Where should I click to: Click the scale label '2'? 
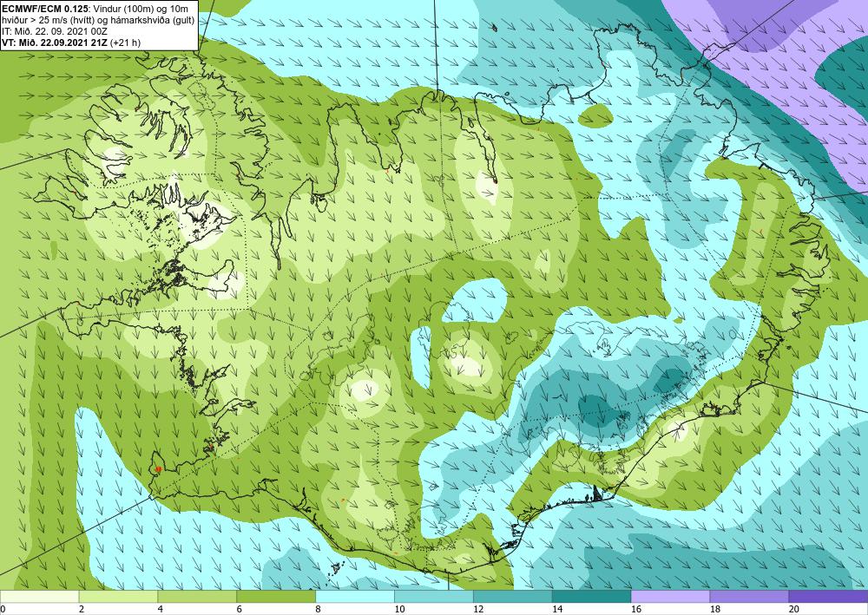[82, 609]
